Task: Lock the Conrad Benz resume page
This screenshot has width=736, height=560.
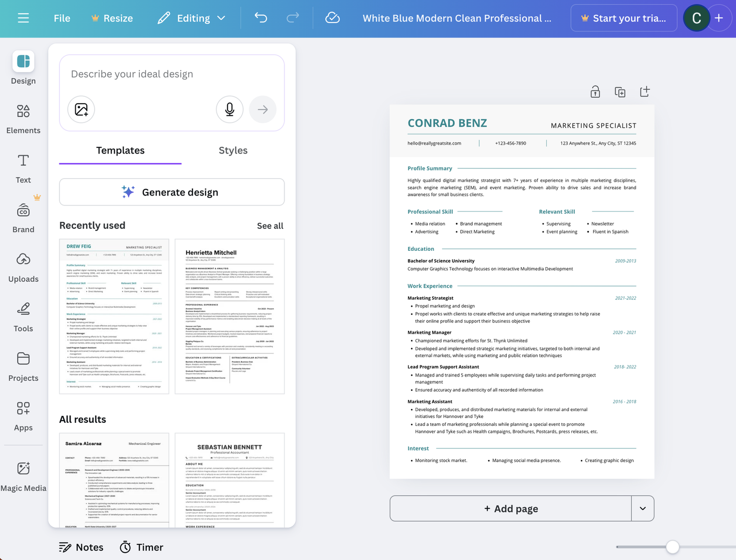Action: click(x=595, y=91)
